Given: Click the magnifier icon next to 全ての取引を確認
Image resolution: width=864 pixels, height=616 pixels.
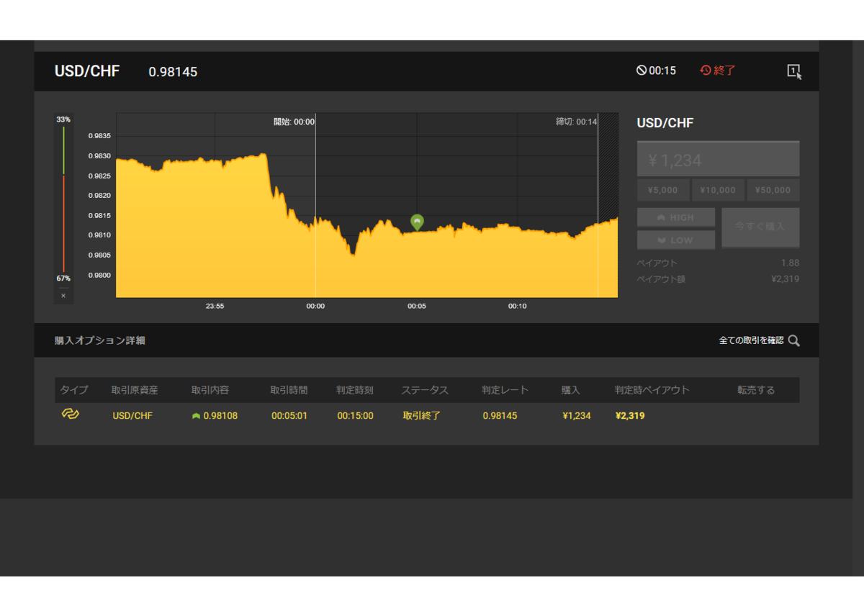Looking at the screenshot, I should coord(793,340).
